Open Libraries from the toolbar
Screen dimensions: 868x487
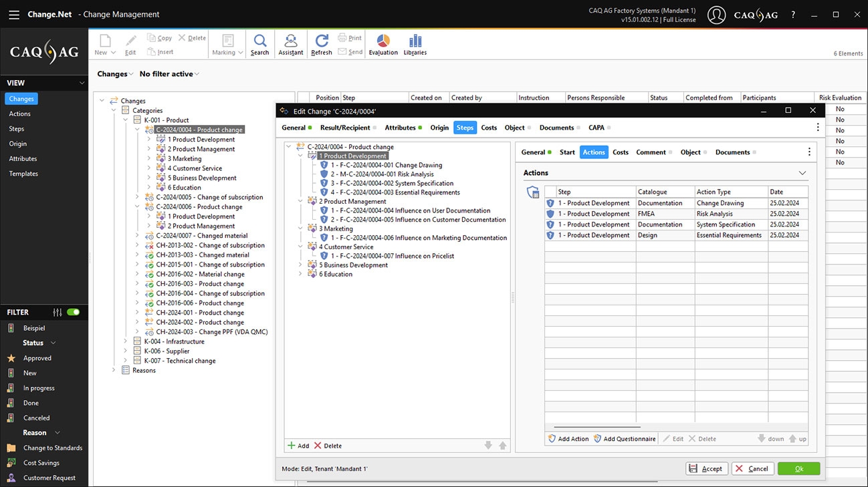point(415,44)
